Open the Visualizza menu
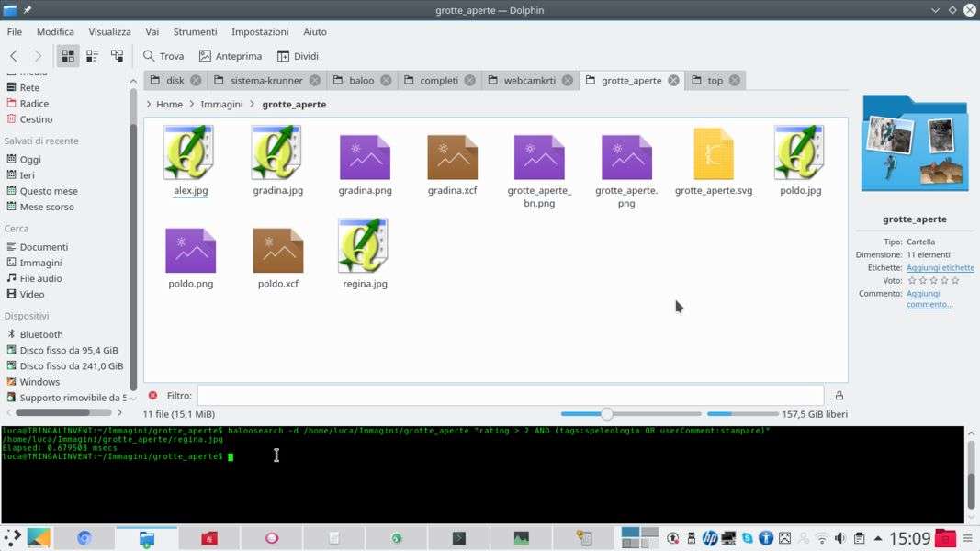Screen dimensions: 980x551 [109, 31]
